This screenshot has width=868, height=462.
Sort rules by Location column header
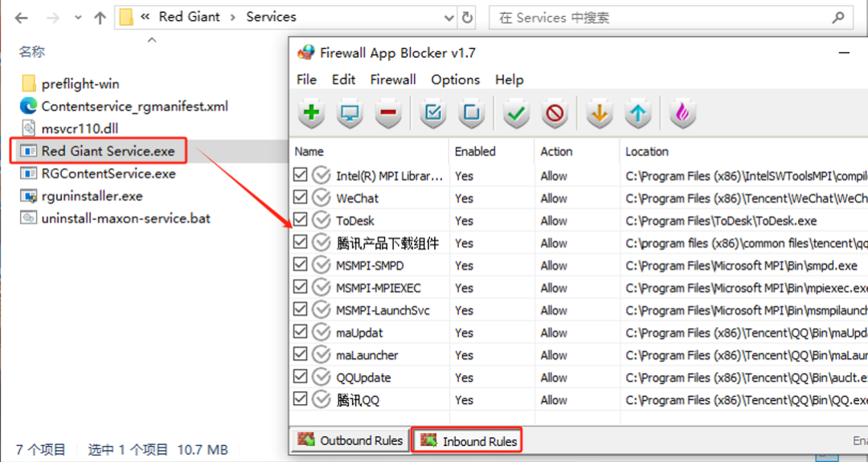743,152
